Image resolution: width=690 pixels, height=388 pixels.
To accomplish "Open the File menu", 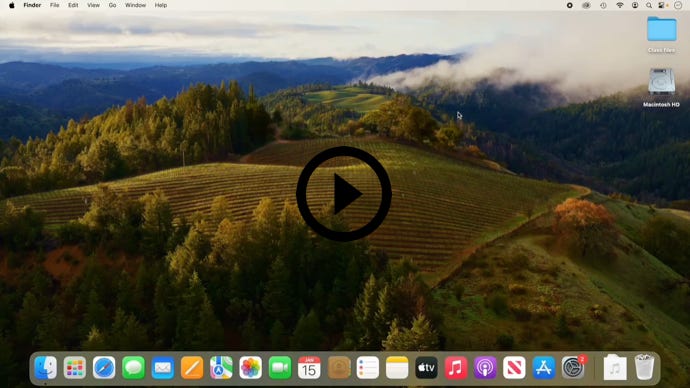I will tap(55, 5).
